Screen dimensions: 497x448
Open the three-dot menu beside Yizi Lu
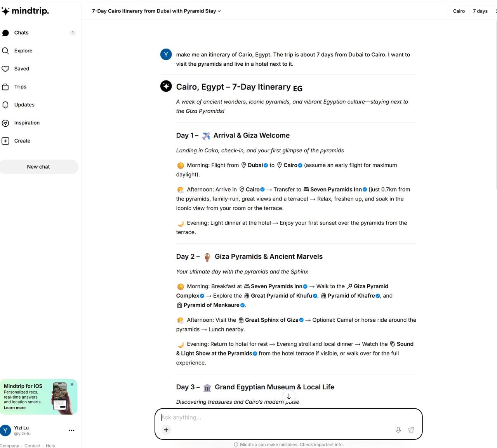[71, 430]
